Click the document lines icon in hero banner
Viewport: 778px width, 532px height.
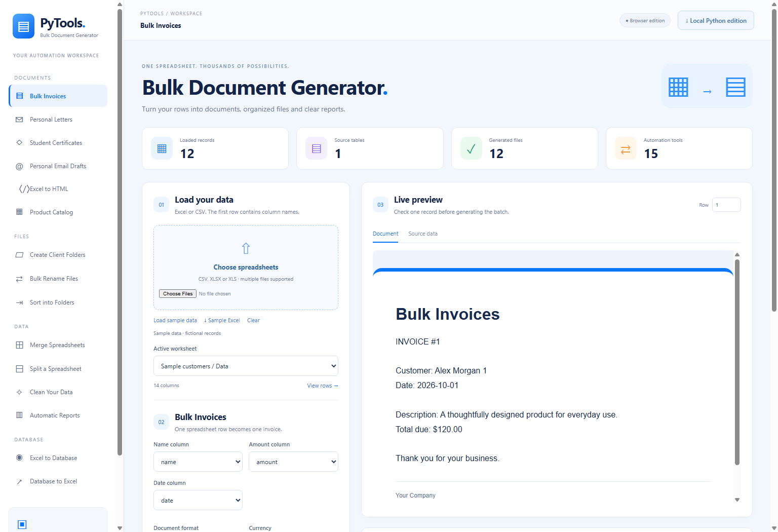[735, 87]
